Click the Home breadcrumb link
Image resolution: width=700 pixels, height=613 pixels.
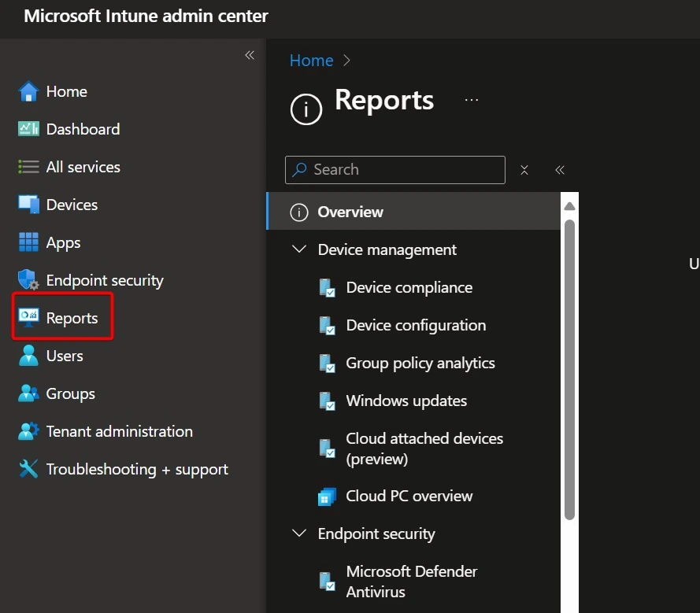[311, 61]
